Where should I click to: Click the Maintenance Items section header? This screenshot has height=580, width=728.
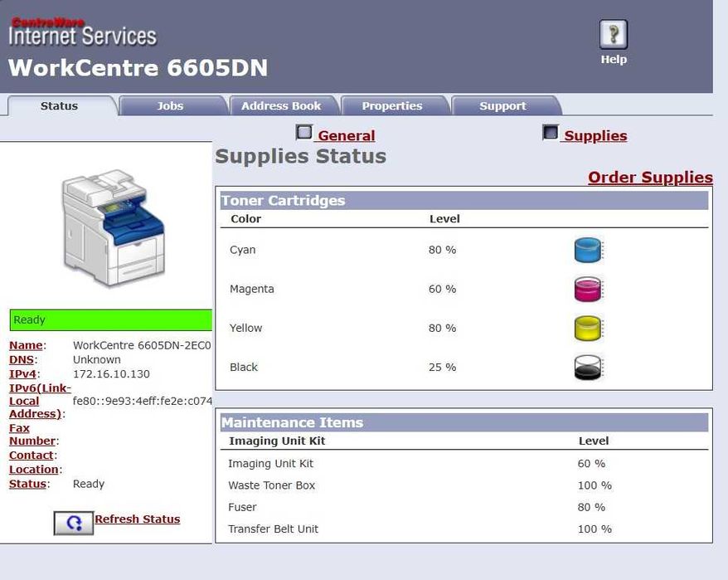(464, 422)
